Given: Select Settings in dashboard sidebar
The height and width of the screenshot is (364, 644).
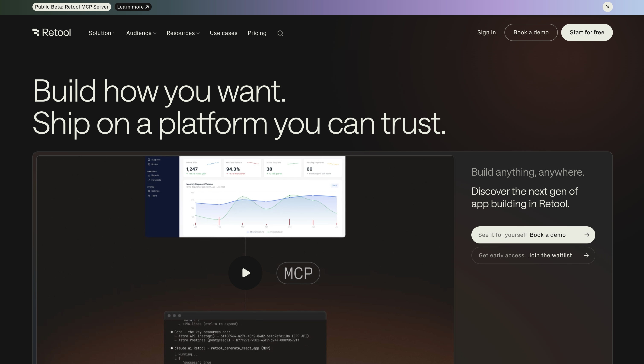Looking at the screenshot, I should point(153,191).
